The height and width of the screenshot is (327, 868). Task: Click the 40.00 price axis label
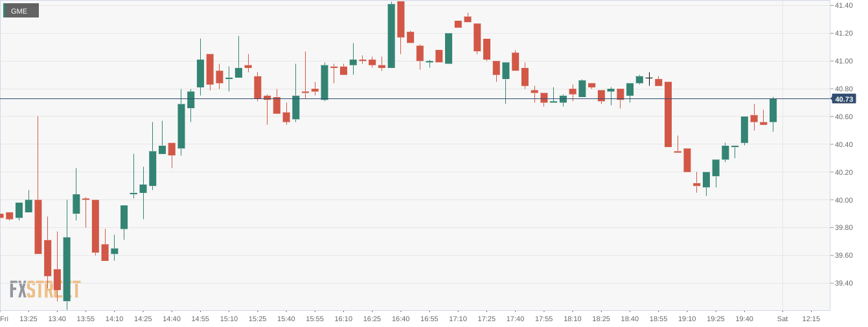coord(843,200)
